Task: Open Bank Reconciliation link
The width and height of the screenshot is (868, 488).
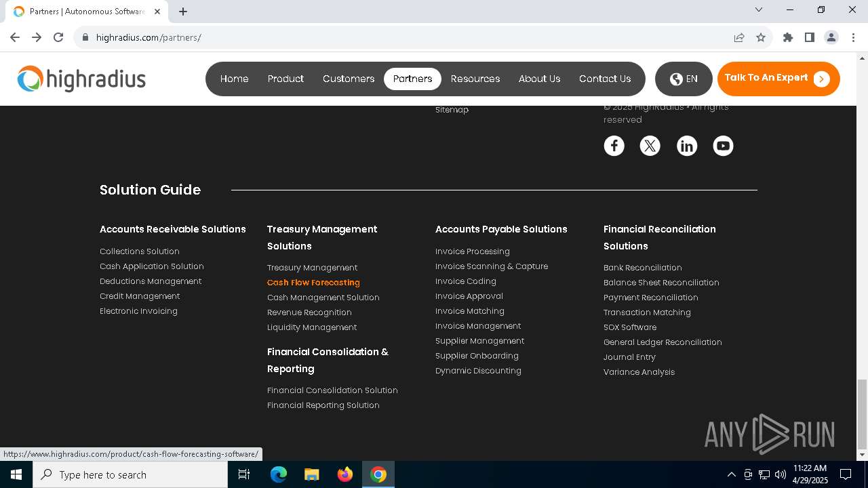Action: (x=643, y=268)
